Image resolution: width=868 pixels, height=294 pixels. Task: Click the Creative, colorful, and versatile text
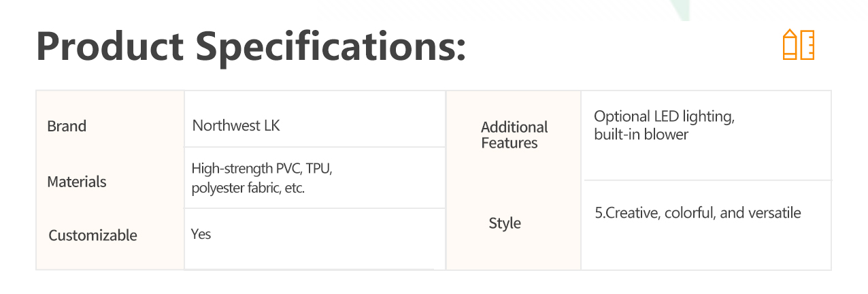[x=698, y=213]
